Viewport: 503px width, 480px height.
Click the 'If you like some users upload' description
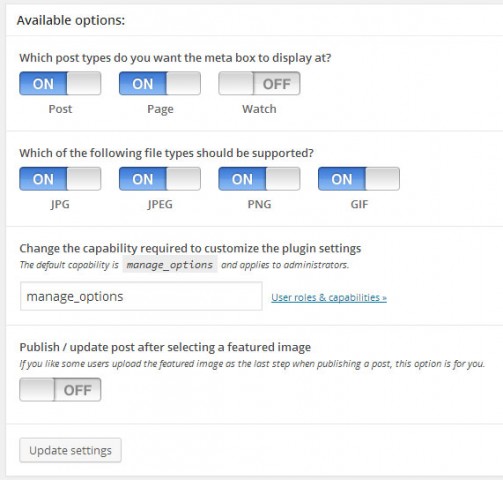[x=252, y=364]
